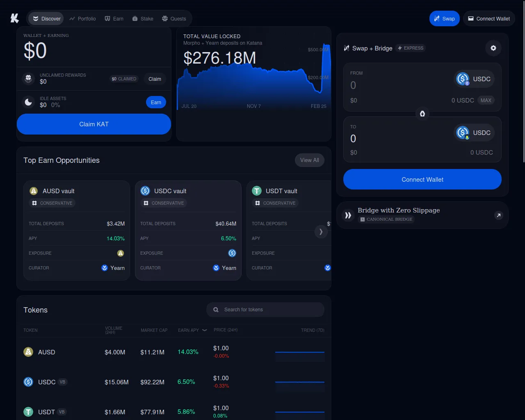
Task: Click the USDC exposure icon in USDC vault
Action: (x=232, y=253)
